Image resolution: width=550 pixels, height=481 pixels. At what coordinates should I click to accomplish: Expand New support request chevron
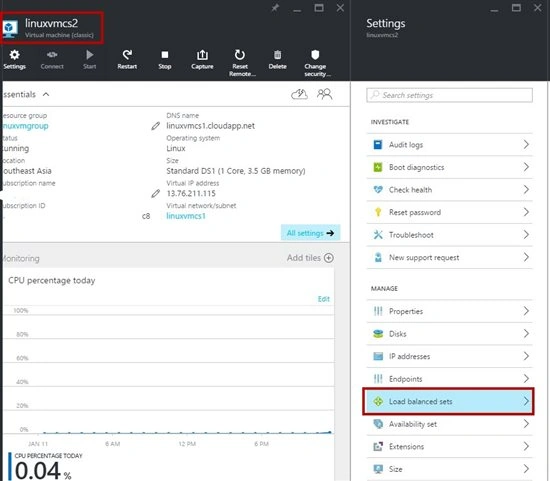coord(526,257)
